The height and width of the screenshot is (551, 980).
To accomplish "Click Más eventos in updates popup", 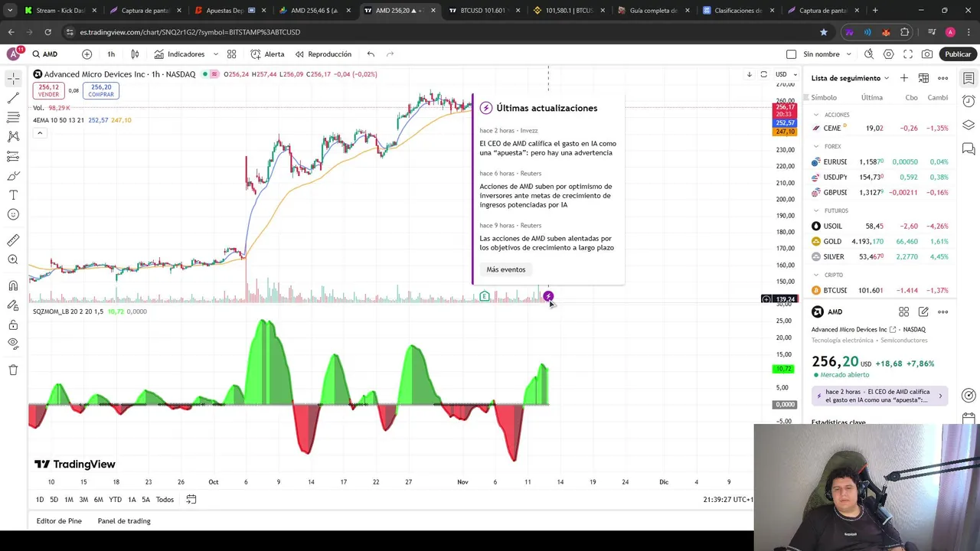I will click(x=506, y=269).
